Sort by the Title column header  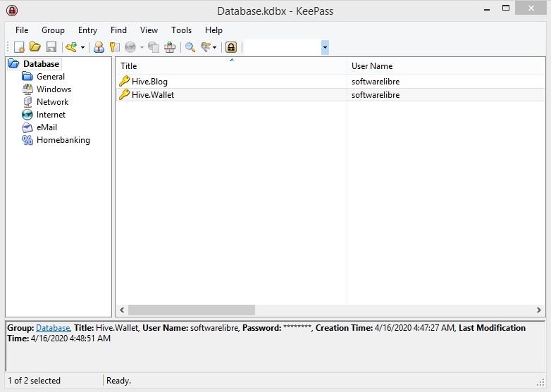tap(231, 66)
